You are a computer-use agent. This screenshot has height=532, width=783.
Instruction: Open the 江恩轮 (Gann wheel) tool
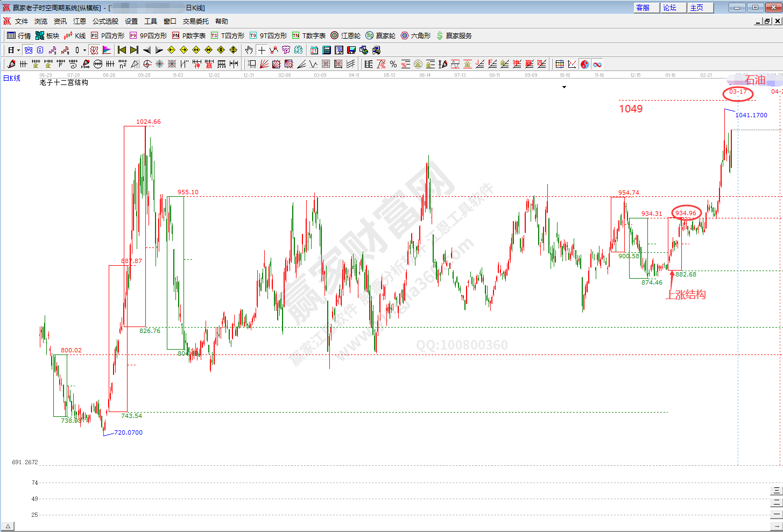coord(345,36)
